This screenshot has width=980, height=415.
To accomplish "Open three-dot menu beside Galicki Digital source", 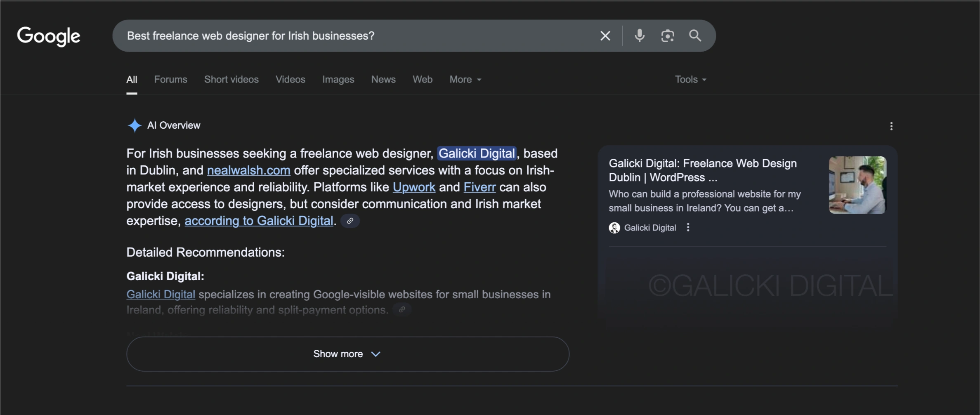I will 688,227.
